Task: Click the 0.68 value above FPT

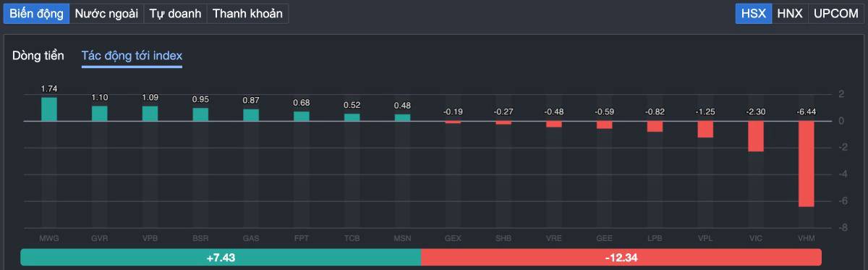Action: click(302, 103)
